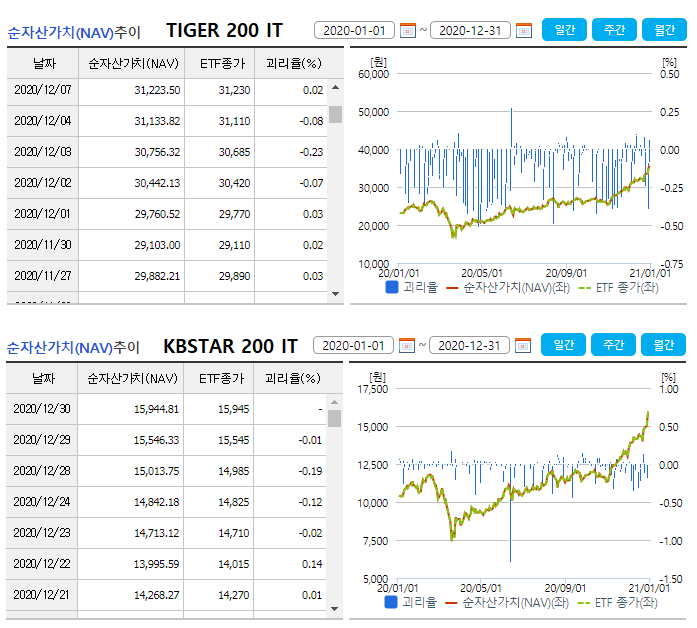Select the 2020/12/03 date cell
Image resolution: width=697 pixels, height=628 pixels.
point(43,152)
